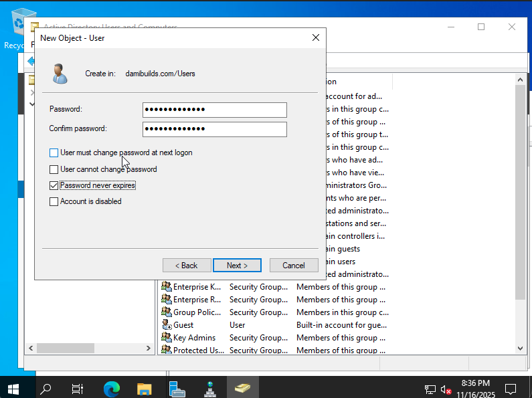Screen dimensions: 532x398
Task: Tick the 'User cannot change password' checkbox
Action: click(x=54, y=169)
